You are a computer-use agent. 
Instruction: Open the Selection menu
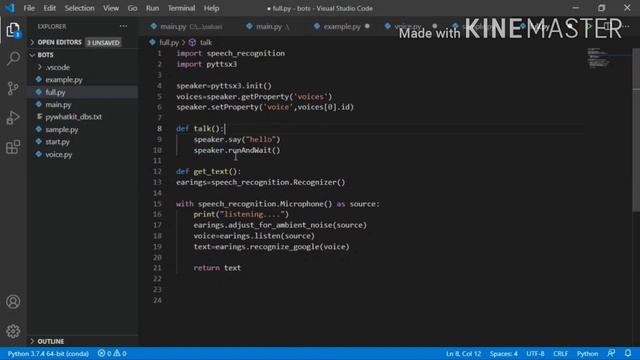tap(80, 8)
